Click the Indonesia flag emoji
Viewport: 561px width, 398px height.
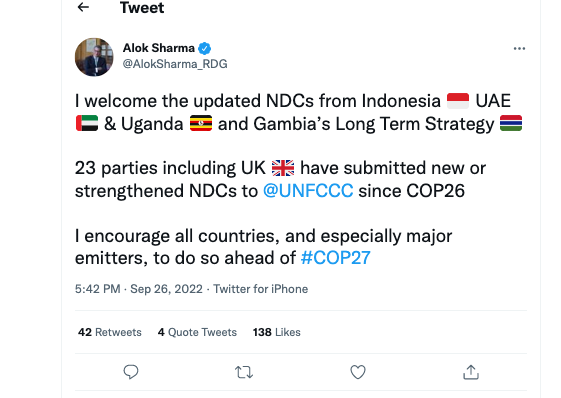click(x=458, y=101)
